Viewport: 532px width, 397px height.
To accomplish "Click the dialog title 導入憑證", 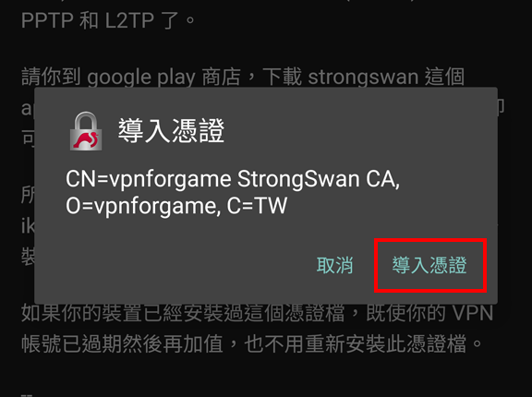I will (171, 131).
